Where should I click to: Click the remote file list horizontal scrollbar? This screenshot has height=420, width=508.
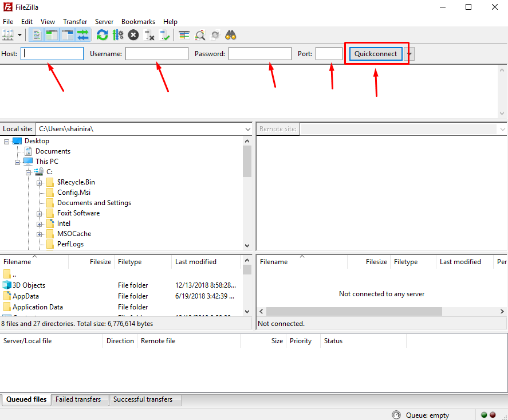coord(354,311)
